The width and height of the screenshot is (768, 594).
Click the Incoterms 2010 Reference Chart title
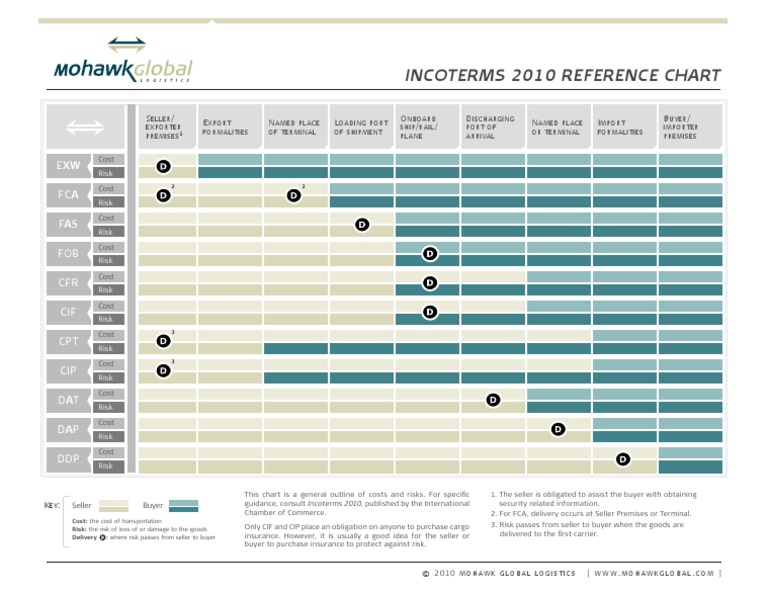563,75
